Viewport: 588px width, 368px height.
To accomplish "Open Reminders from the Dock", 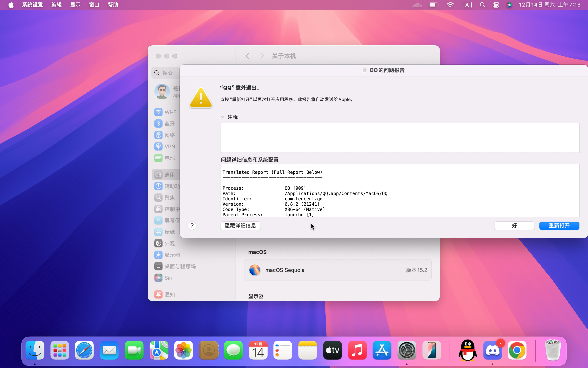I will tap(283, 350).
